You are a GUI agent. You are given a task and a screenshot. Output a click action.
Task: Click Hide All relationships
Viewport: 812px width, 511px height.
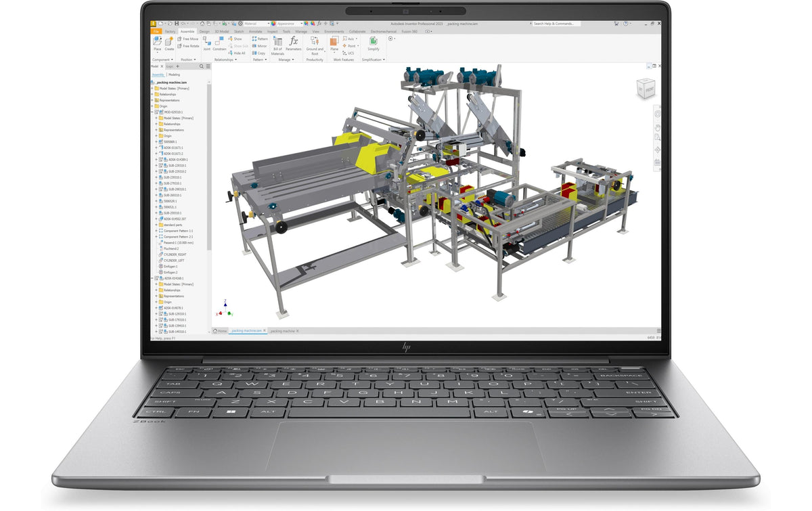click(237, 53)
